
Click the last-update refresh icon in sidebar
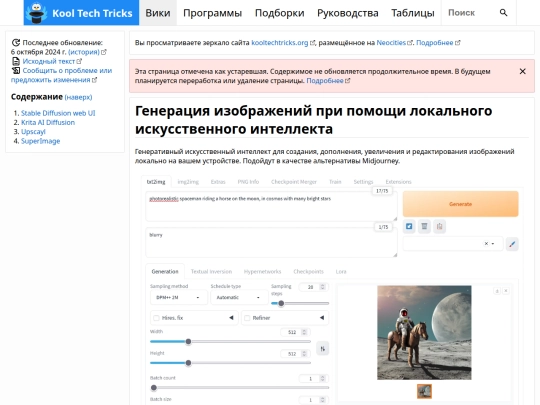[16, 43]
